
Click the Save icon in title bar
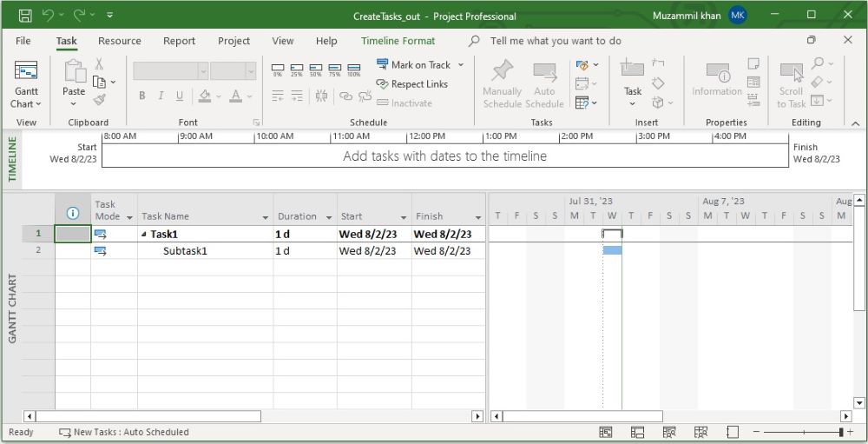[25, 16]
